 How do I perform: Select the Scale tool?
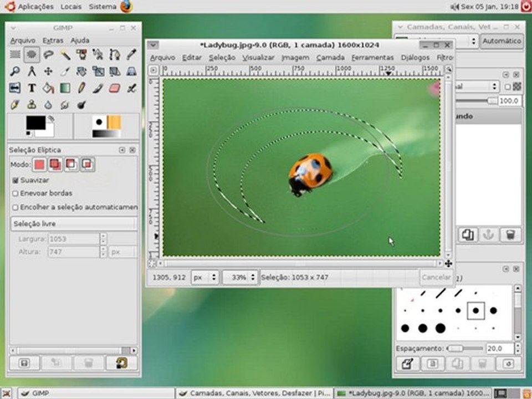[x=98, y=71]
